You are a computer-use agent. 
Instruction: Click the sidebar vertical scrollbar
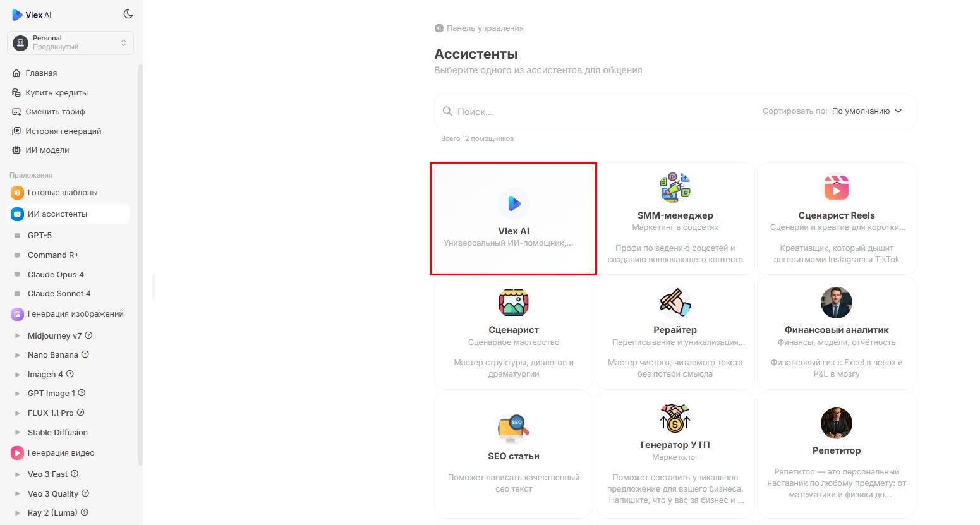click(140, 253)
